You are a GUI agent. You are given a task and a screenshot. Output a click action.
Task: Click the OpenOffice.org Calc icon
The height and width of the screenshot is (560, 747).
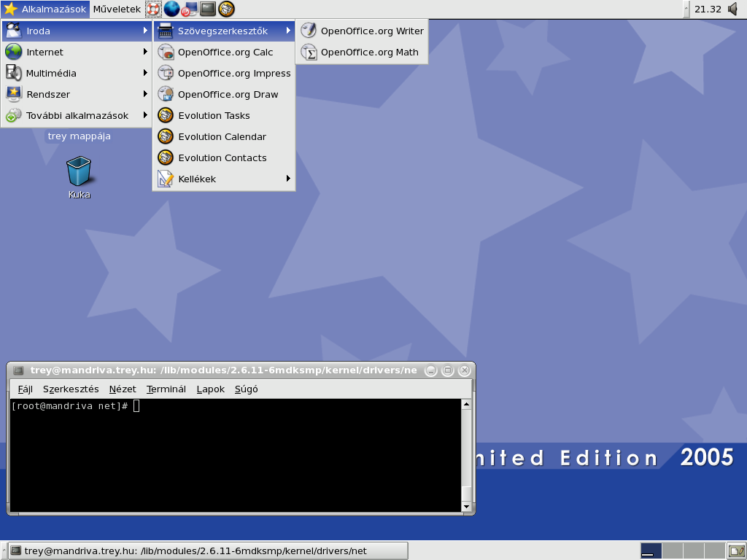(166, 52)
